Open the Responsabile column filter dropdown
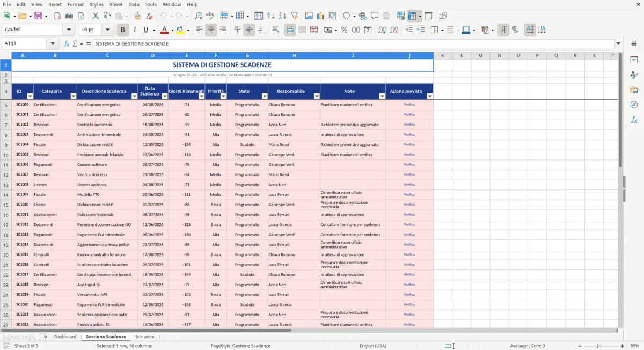644x350 pixels. [317, 96]
